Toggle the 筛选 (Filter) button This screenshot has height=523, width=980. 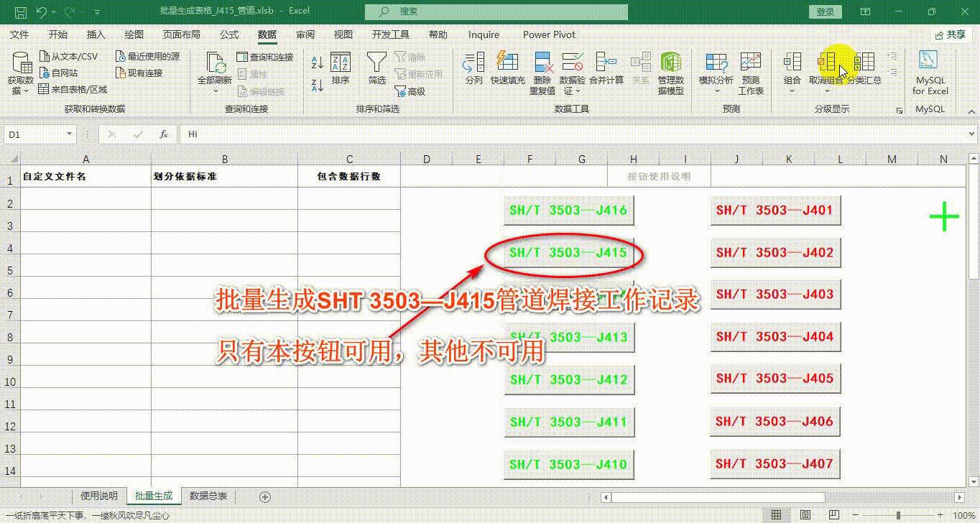coord(376,65)
